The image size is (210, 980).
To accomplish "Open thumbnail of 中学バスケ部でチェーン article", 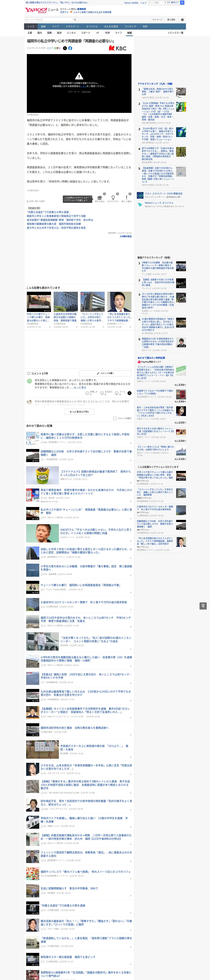I will tap(39, 302).
